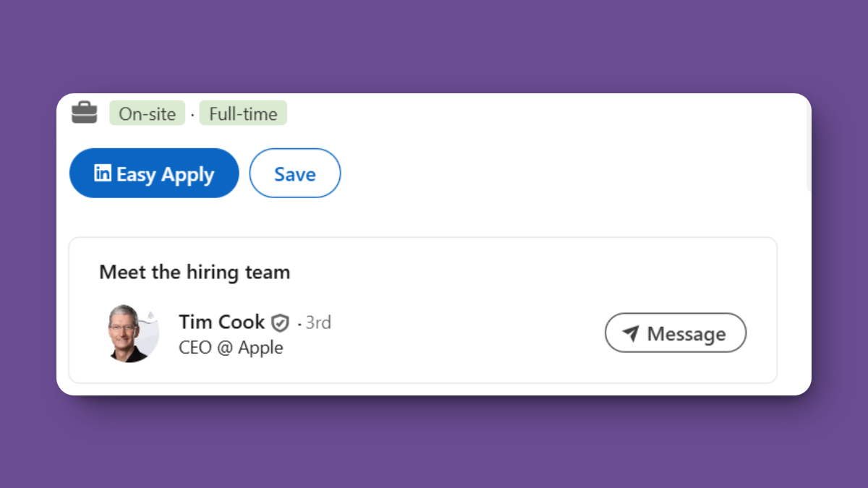The image size is (868, 488).
Task: Click the purple background outside the panel
Action: point(434,441)
